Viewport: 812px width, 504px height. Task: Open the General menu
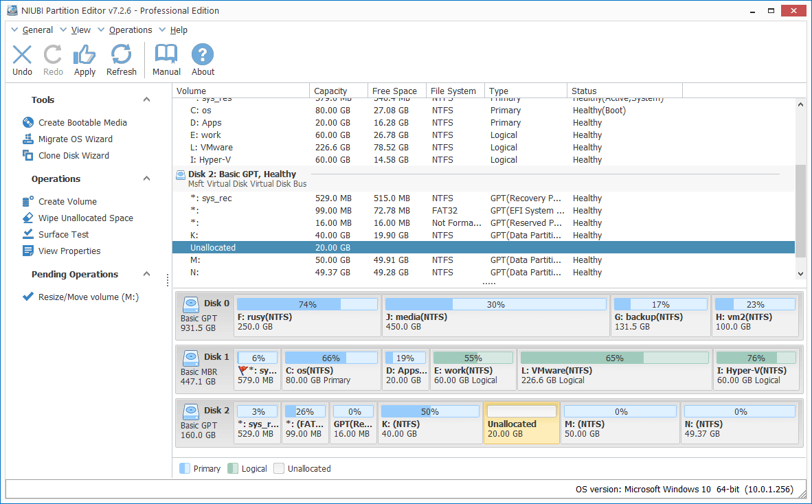pos(37,30)
